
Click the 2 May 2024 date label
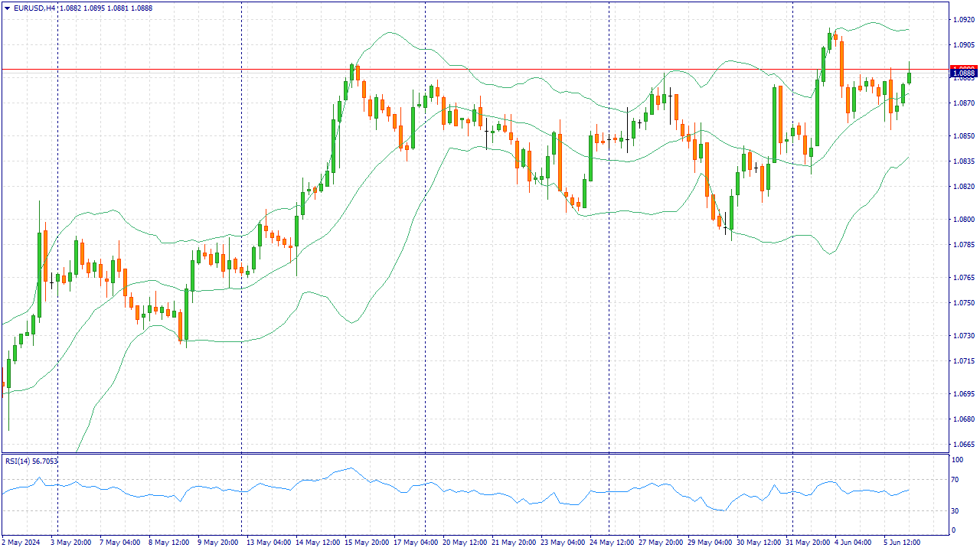pyautogui.click(x=23, y=542)
